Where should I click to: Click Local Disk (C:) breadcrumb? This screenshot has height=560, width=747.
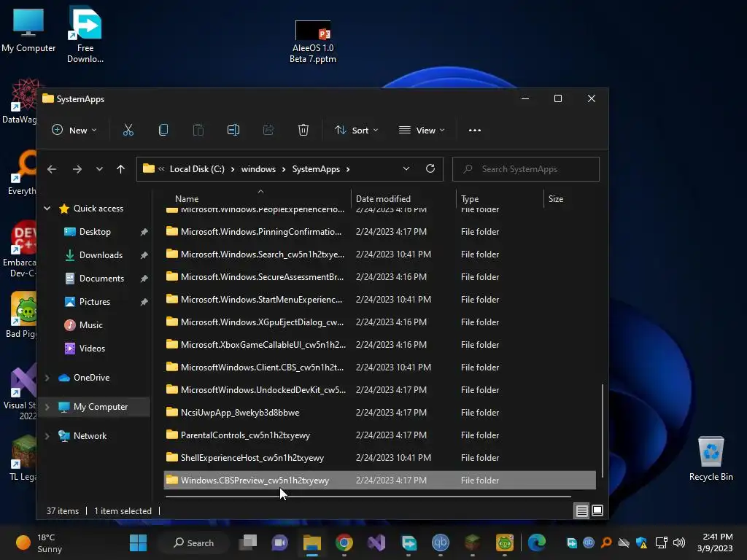tap(197, 169)
